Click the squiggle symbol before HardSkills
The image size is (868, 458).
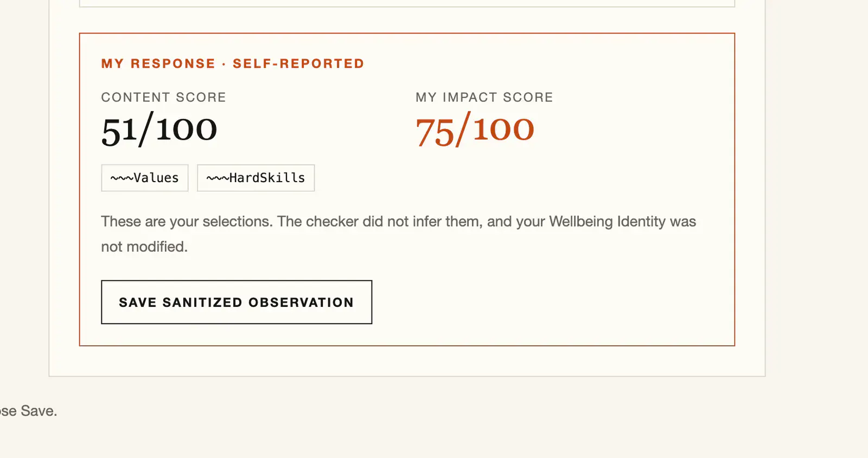tap(218, 178)
